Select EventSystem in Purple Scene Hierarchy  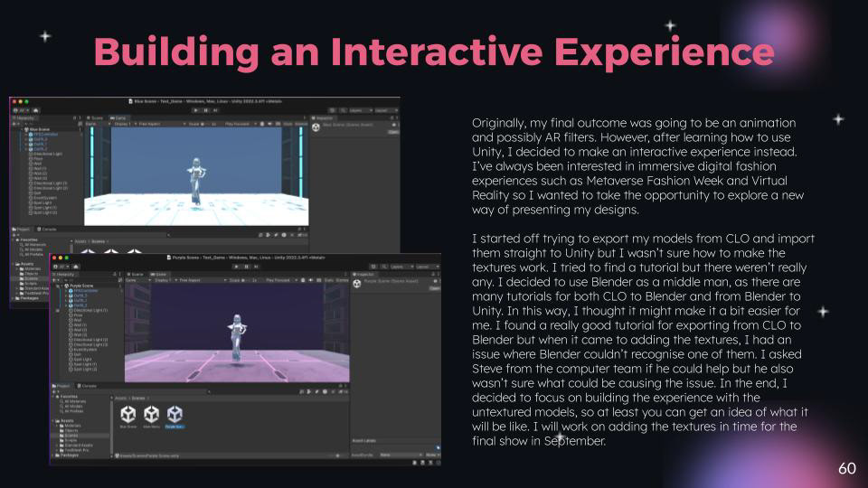[85, 350]
